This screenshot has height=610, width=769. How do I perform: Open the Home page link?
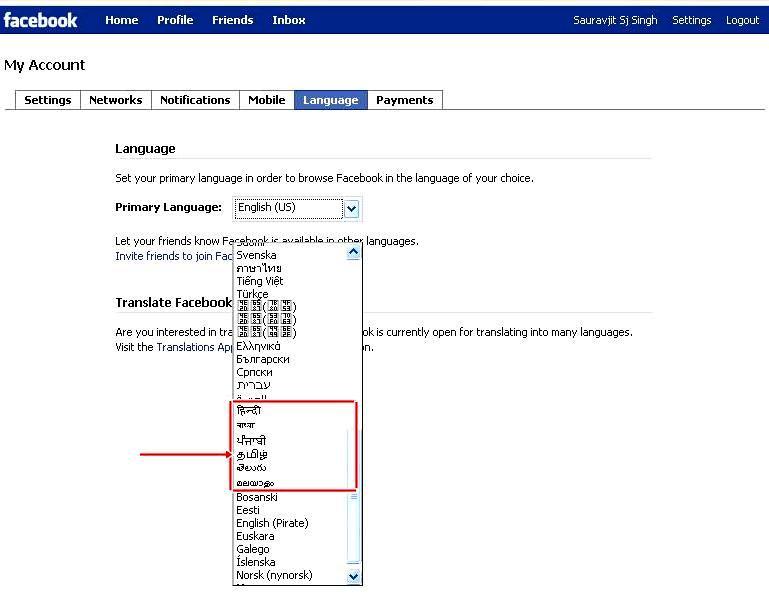click(x=122, y=20)
